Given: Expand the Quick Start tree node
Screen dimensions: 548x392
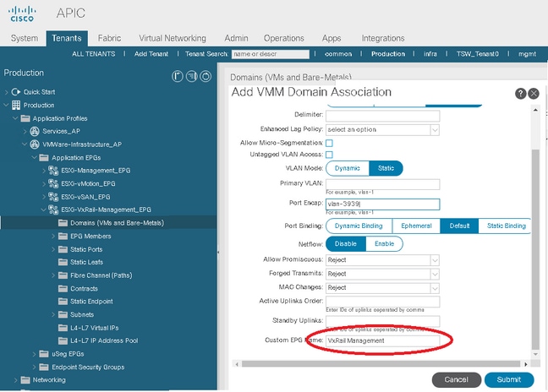Looking at the screenshot, I should [x=6, y=92].
